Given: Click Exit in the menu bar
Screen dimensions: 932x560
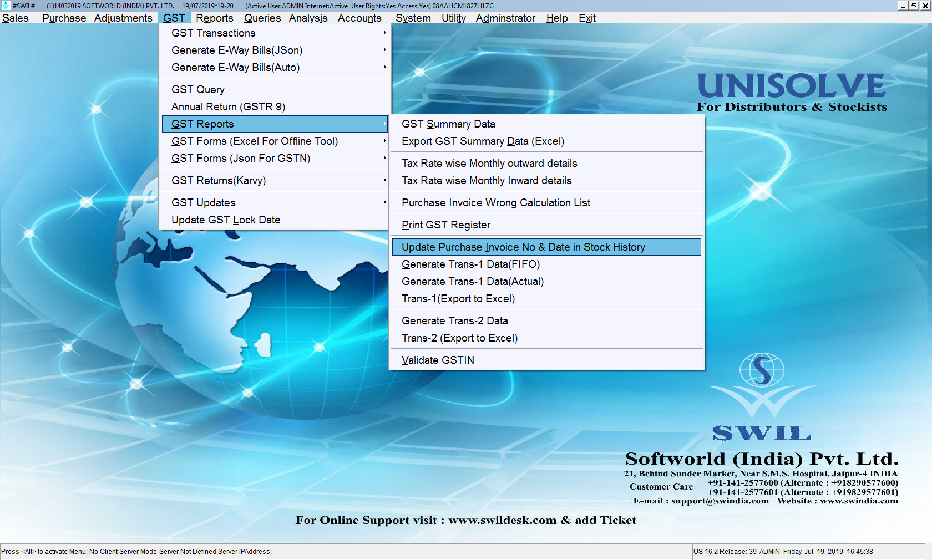Looking at the screenshot, I should click(587, 18).
